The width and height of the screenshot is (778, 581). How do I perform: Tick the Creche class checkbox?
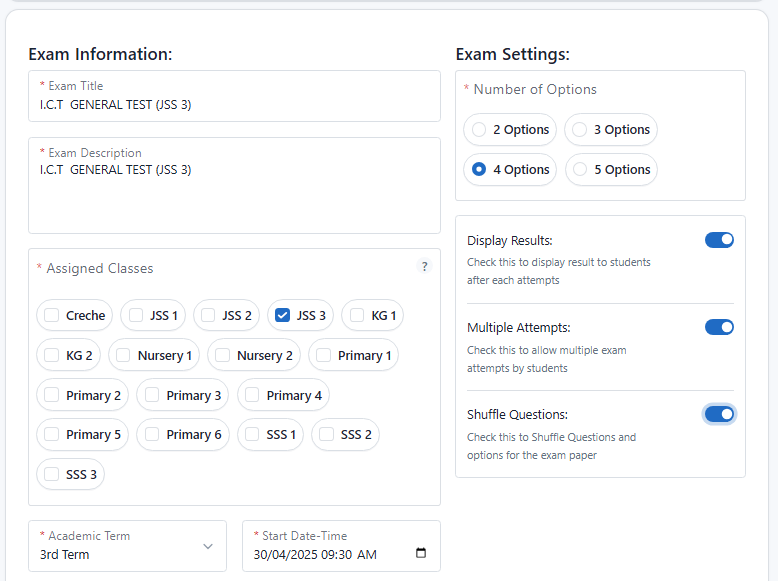tap(52, 316)
